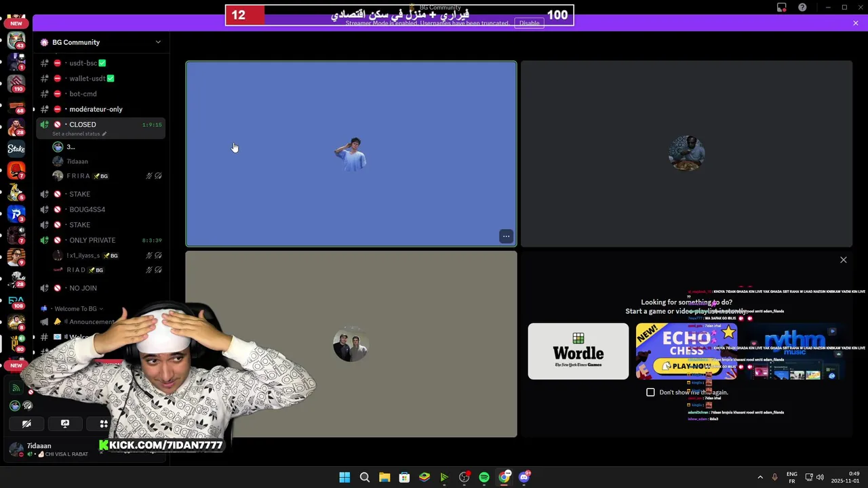Screen dimensions: 868x488
Task: Click the three-dots options on blue video tile
Action: point(506,236)
